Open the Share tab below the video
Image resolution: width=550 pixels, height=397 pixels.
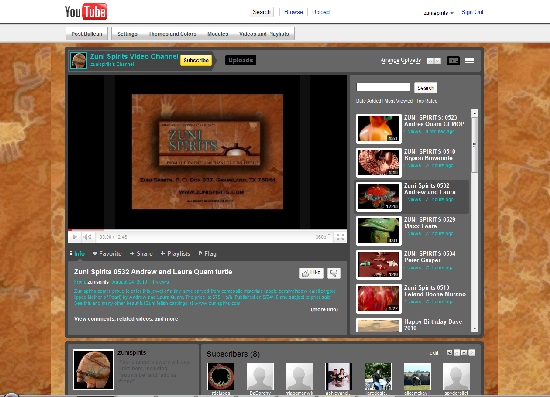pyautogui.click(x=141, y=254)
